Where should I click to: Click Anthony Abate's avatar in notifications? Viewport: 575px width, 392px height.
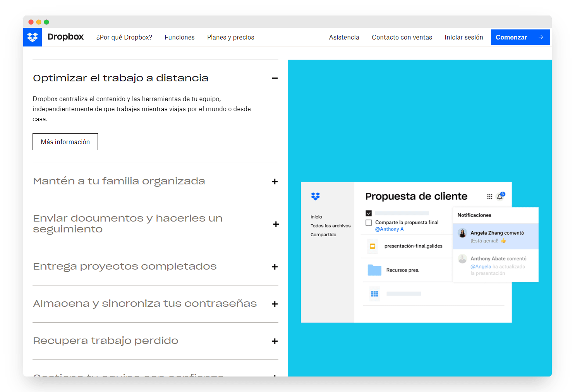[x=462, y=259]
